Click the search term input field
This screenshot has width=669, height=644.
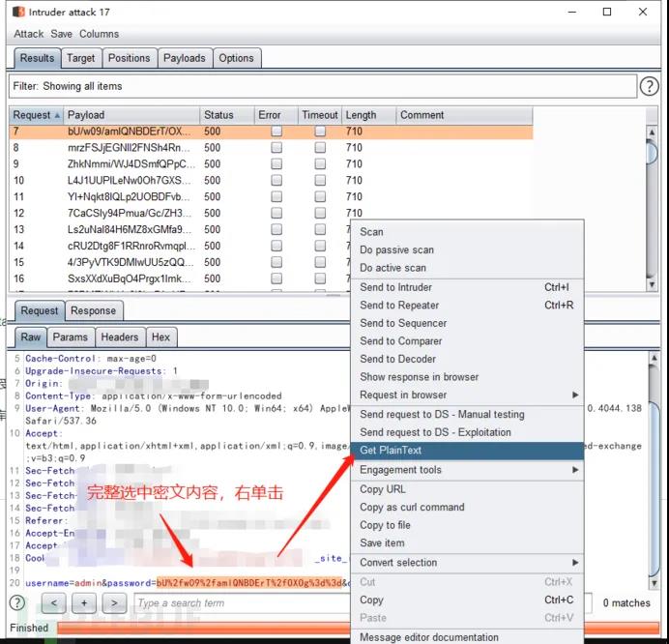tap(243, 603)
